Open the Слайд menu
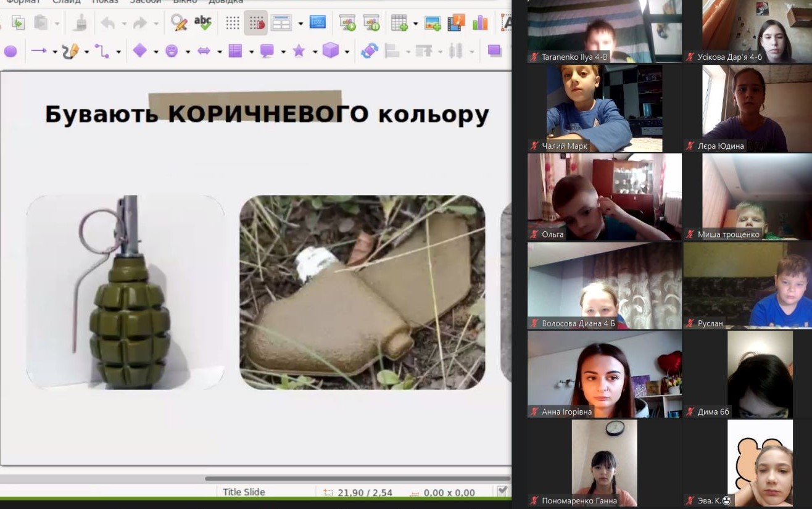This screenshot has height=509, width=812. pyautogui.click(x=66, y=2)
